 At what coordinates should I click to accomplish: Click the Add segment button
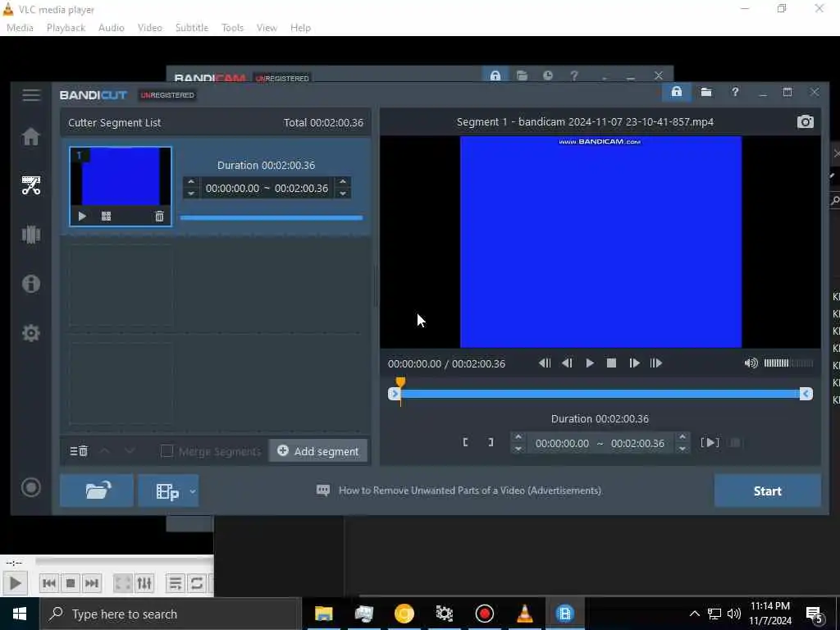coord(318,451)
